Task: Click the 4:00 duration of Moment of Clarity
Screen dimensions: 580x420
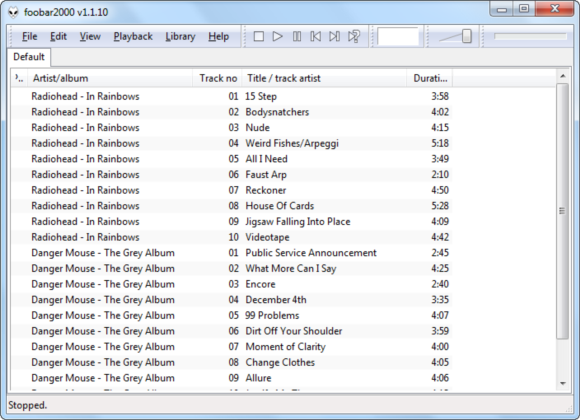Action: click(x=440, y=347)
